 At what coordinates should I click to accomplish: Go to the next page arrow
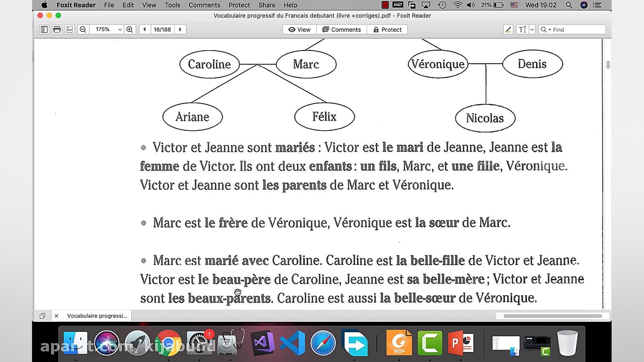[x=180, y=29]
